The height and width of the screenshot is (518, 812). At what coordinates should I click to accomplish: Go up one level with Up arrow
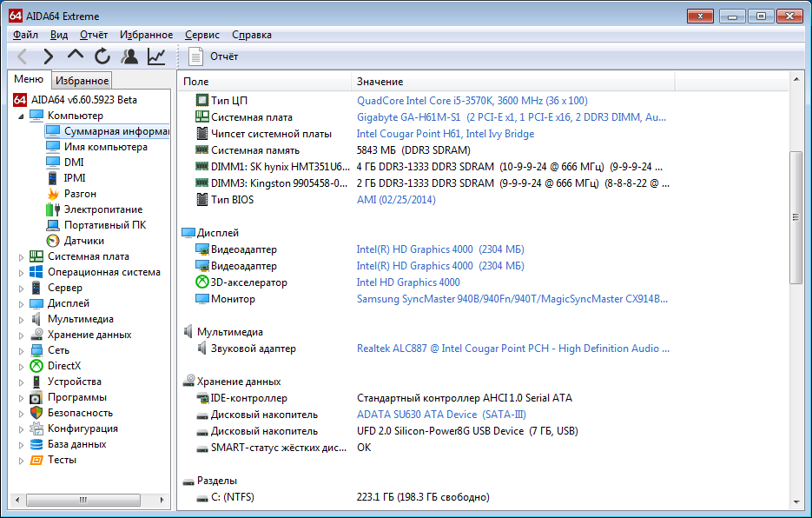(x=76, y=56)
